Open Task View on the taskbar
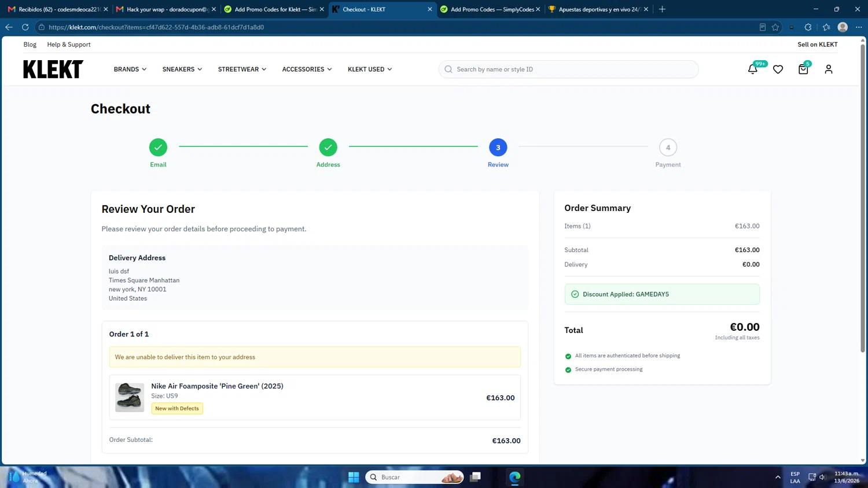 [475, 477]
